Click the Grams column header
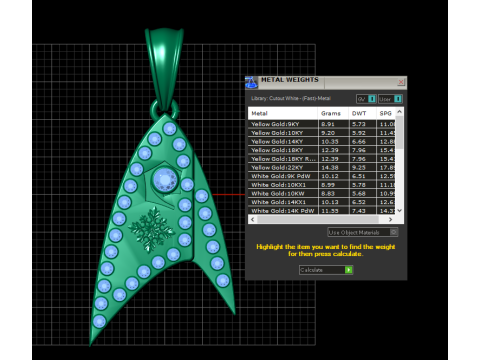This screenshot has height=360, width=480. [x=333, y=113]
